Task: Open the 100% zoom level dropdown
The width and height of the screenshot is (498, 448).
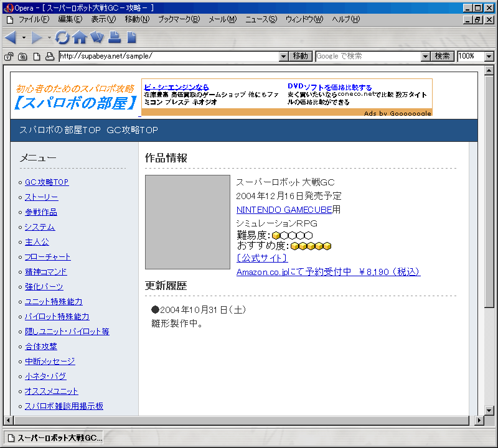Action: pos(489,57)
